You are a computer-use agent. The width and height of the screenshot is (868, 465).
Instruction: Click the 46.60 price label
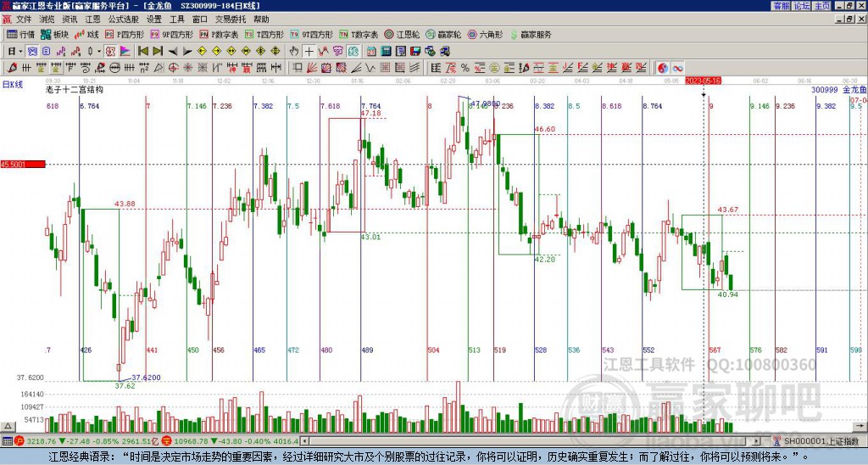point(545,129)
